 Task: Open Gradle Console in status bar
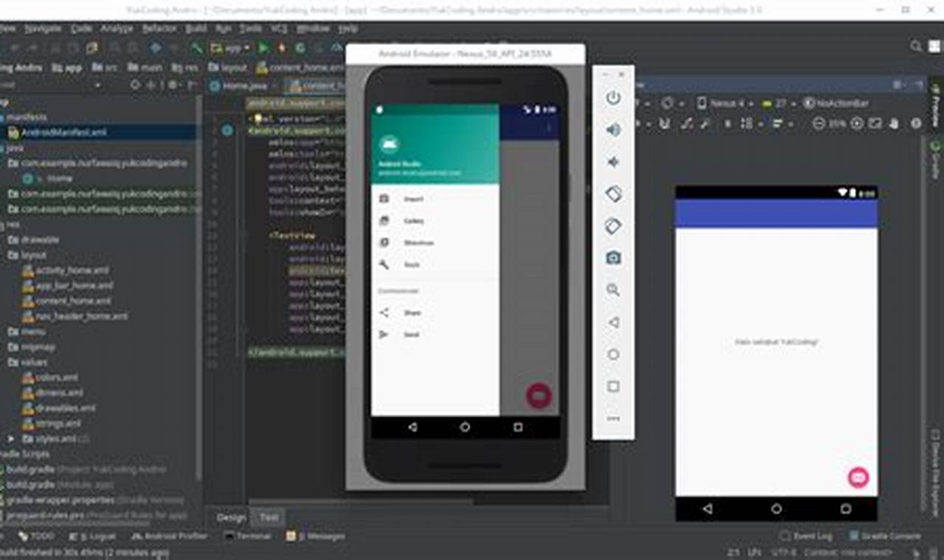click(x=885, y=536)
